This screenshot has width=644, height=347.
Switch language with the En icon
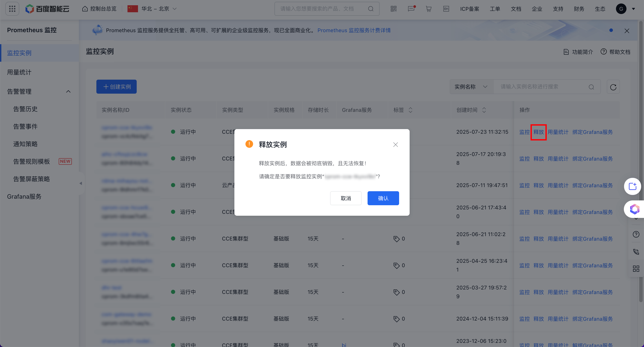click(x=446, y=9)
